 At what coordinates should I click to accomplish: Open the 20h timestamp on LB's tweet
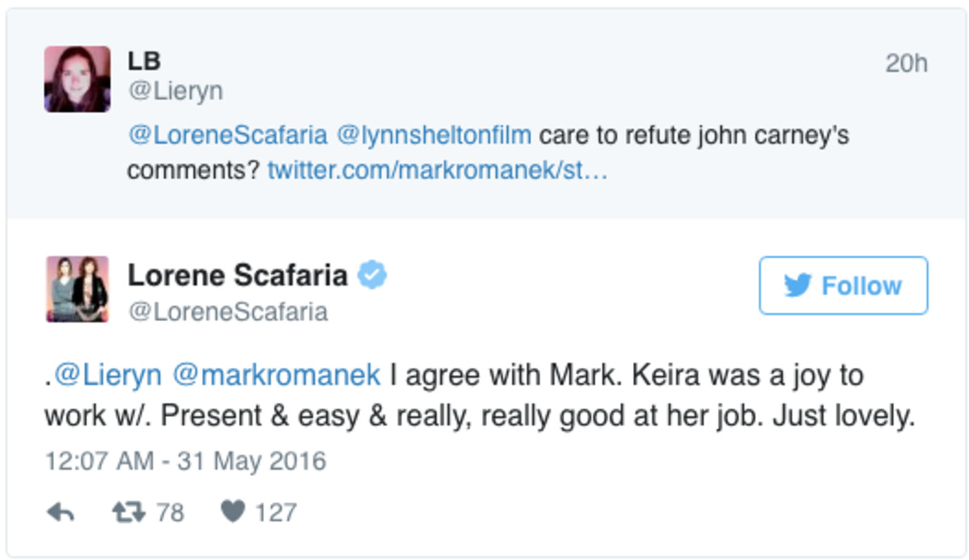906,64
